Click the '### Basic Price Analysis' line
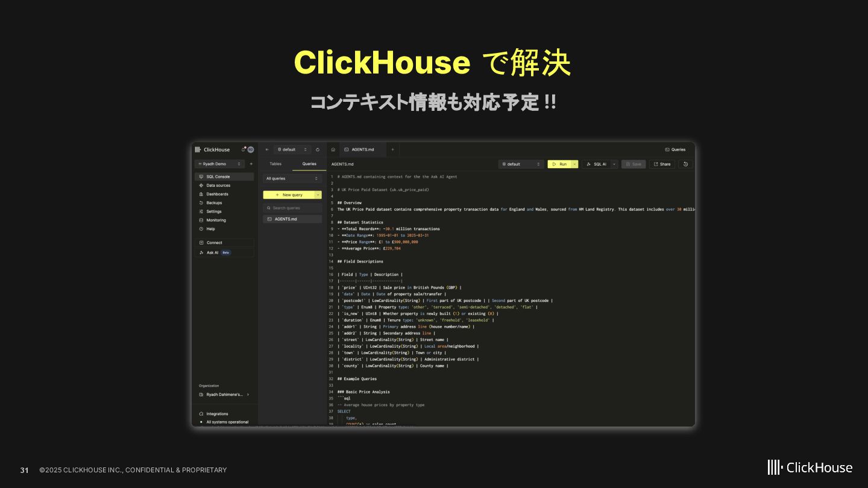Viewport: 868px width, 488px height. [364, 392]
